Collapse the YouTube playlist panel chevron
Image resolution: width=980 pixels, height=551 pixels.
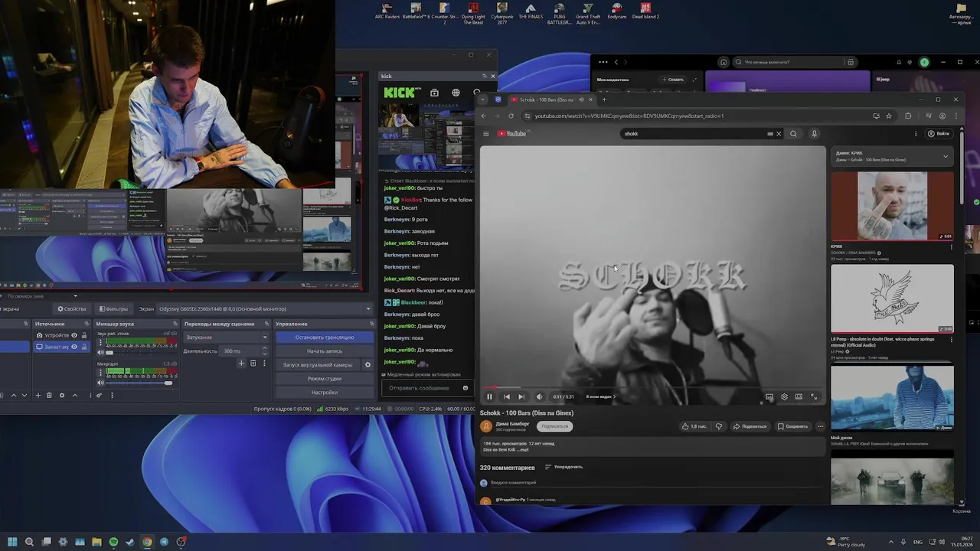tap(946, 156)
